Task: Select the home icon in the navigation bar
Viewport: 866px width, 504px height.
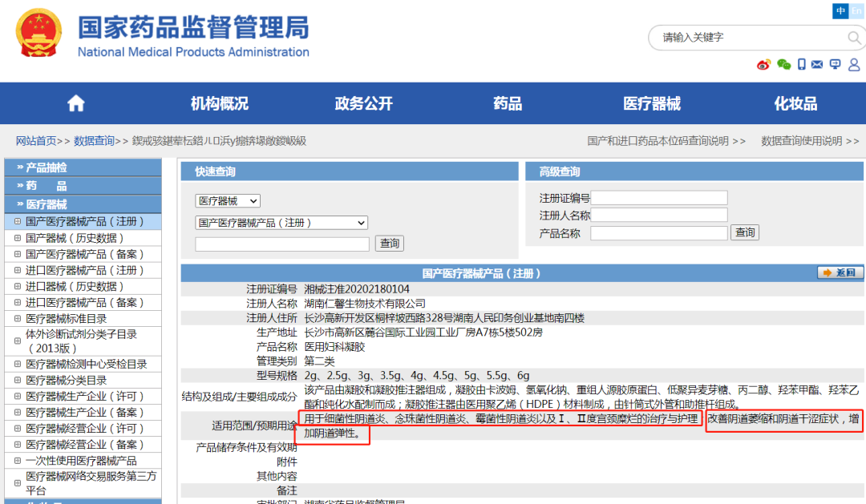Action: 75,103
